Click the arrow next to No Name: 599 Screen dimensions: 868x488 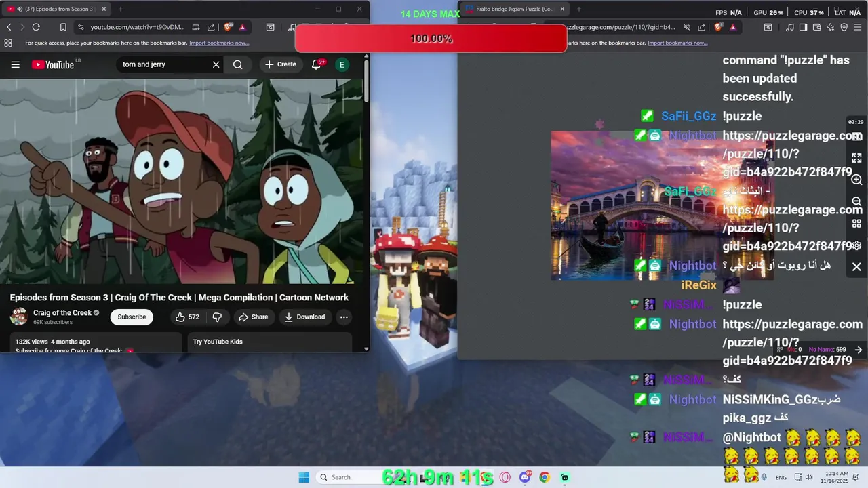point(859,350)
